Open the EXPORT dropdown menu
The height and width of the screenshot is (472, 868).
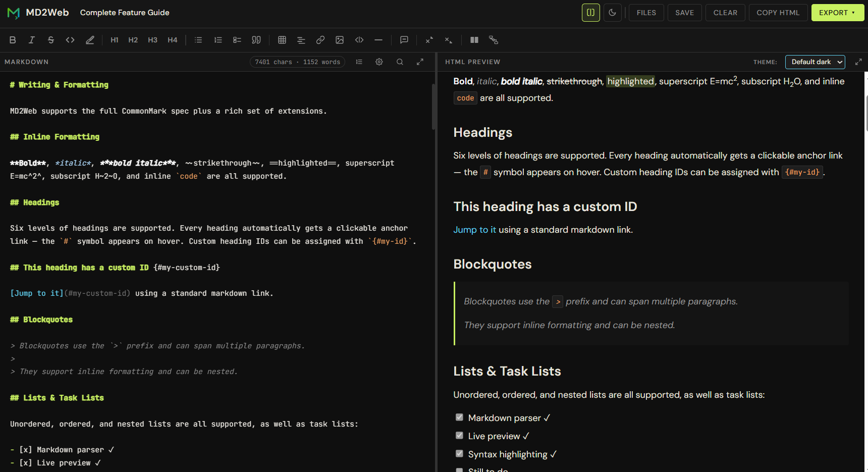[837, 12]
